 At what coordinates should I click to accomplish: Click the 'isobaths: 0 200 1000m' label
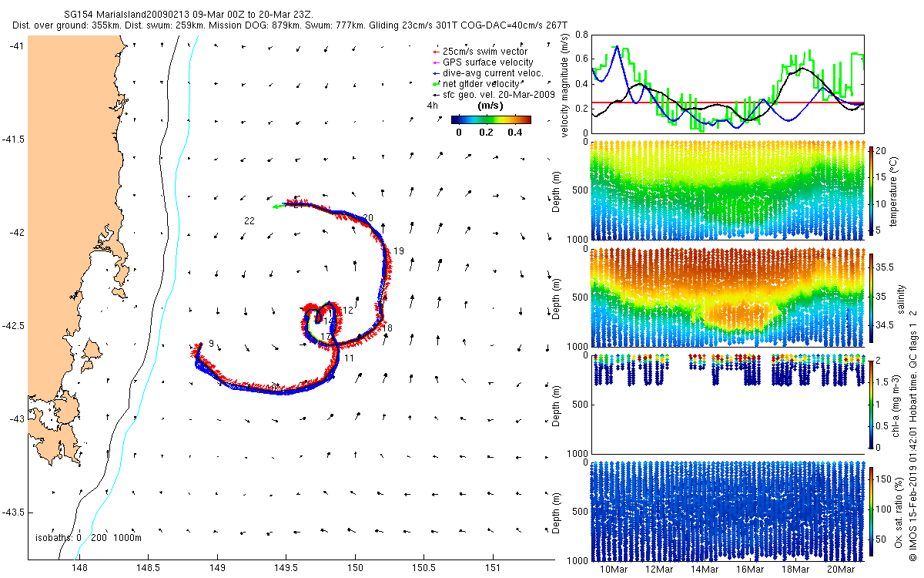(x=89, y=538)
